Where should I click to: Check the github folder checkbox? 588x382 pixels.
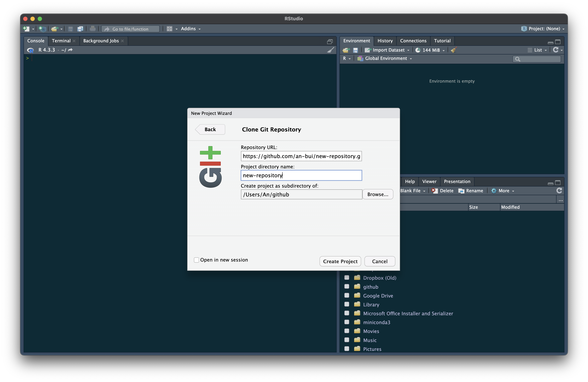pyautogui.click(x=347, y=286)
